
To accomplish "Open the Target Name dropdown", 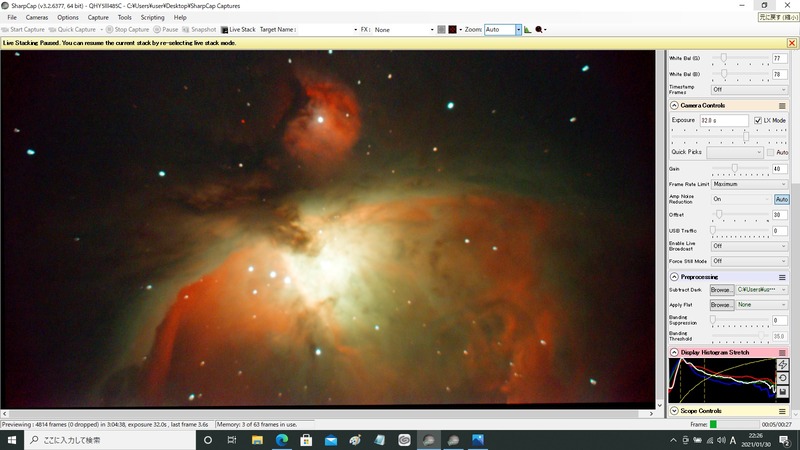I will pos(355,30).
